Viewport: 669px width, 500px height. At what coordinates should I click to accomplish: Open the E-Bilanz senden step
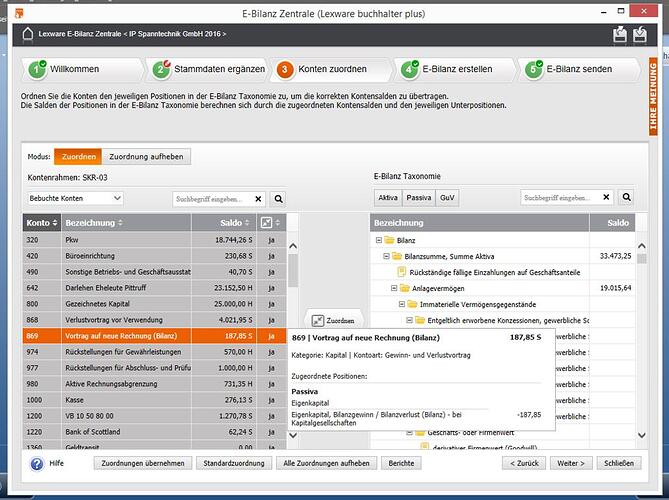[579, 69]
